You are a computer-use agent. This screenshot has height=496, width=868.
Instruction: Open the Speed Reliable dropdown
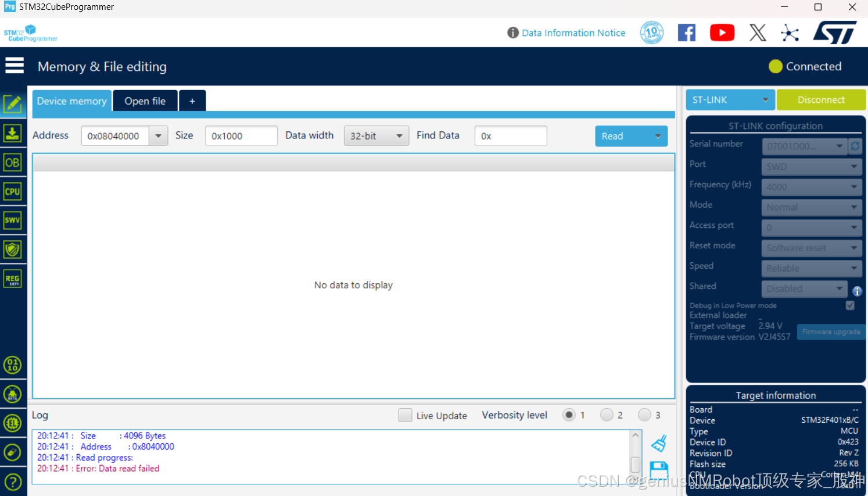(x=812, y=268)
